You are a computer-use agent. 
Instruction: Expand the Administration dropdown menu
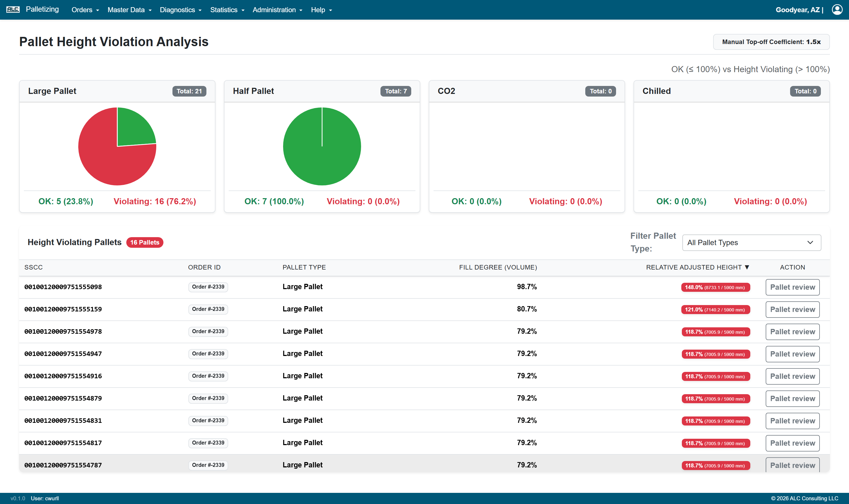click(278, 10)
